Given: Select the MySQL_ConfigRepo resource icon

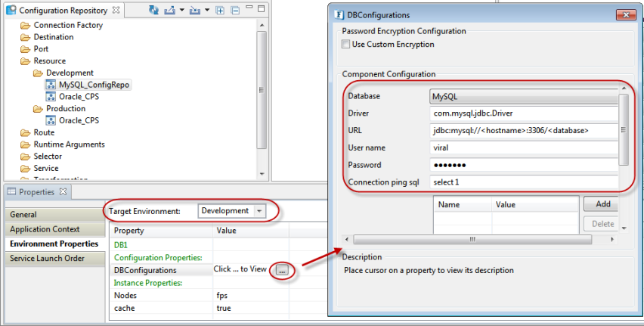Looking at the screenshot, I should tap(51, 85).
